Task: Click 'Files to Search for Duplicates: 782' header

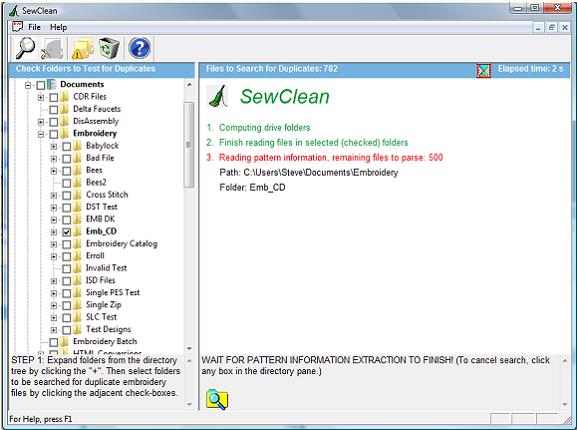Action: [272, 69]
